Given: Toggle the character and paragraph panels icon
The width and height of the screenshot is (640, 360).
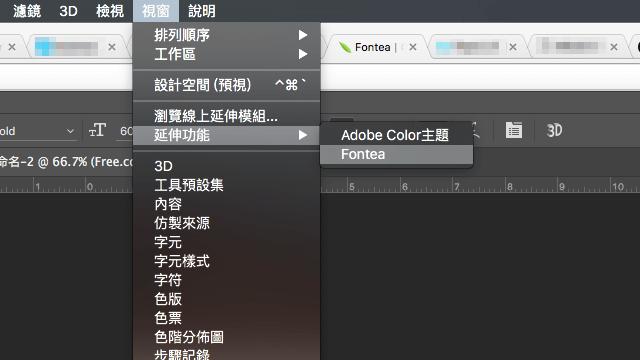Looking at the screenshot, I should coord(513,131).
